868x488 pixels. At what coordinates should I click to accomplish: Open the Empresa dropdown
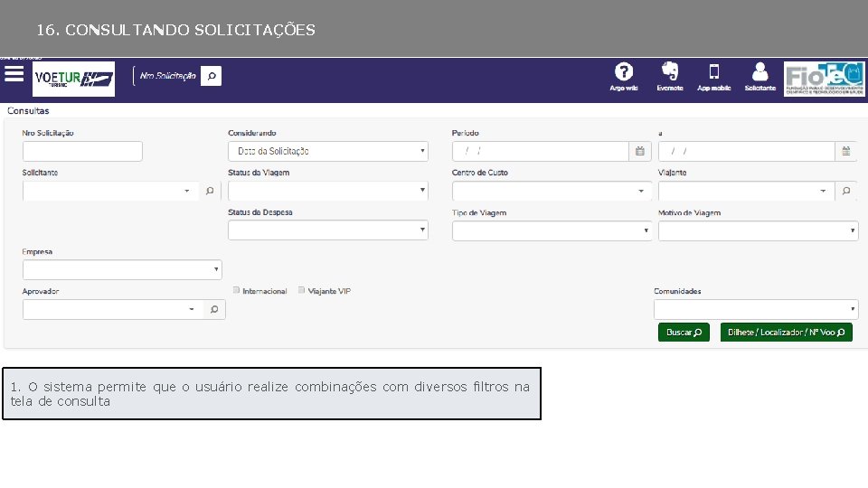[x=122, y=270]
